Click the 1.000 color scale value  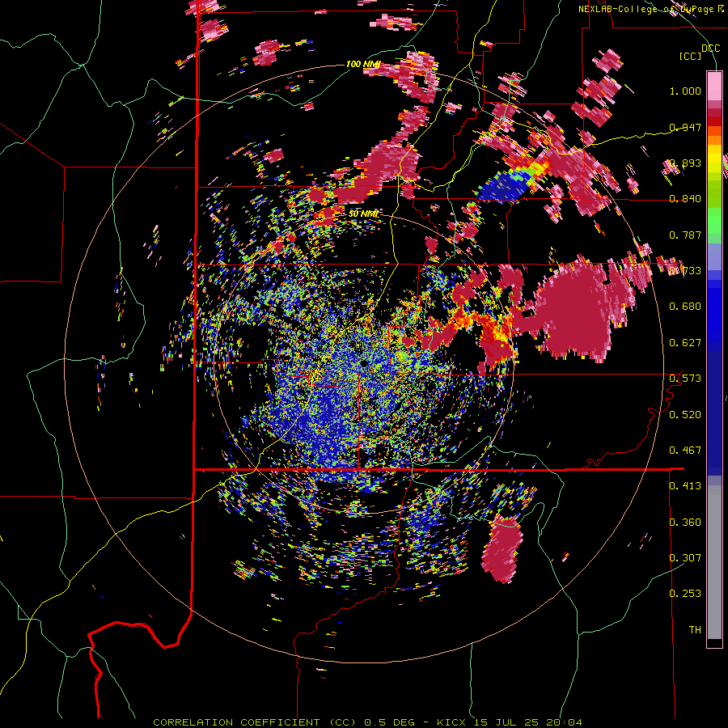[x=685, y=91]
